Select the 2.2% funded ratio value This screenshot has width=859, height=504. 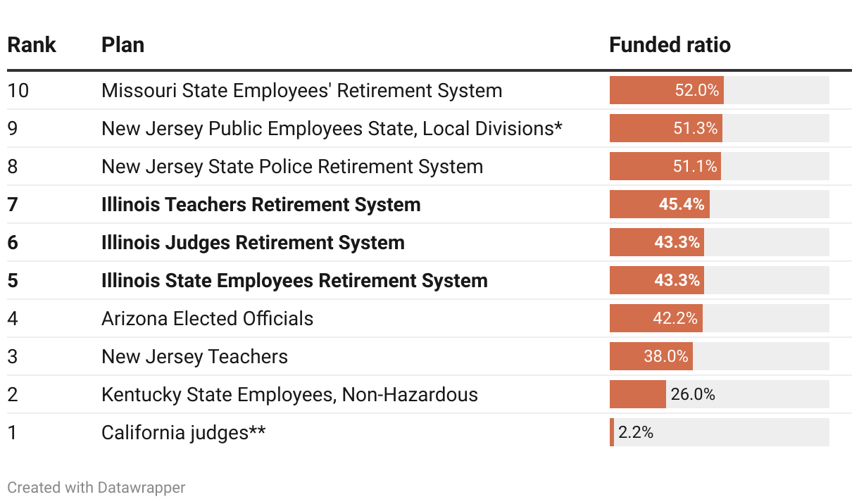tap(636, 433)
